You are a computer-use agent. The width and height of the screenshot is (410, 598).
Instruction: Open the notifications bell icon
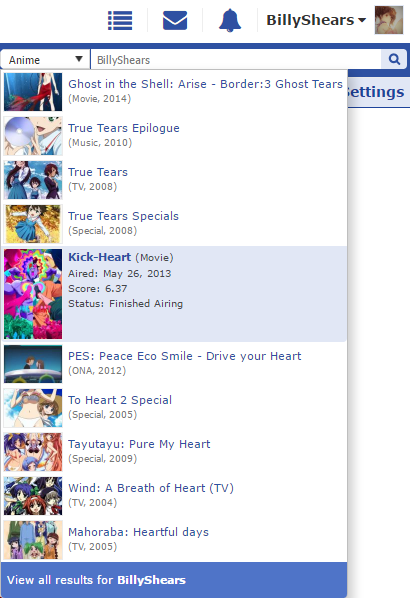tap(230, 21)
